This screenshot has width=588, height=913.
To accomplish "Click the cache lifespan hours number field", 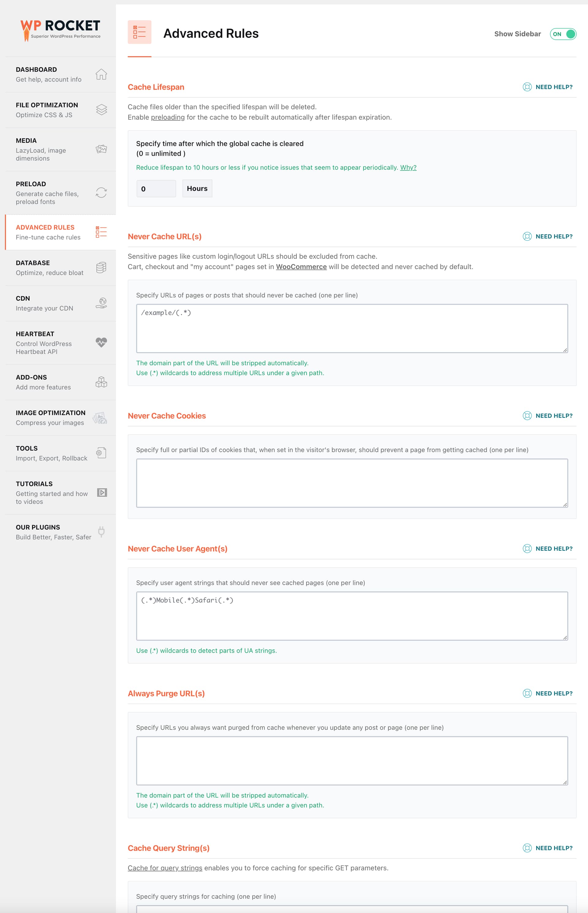I will [x=156, y=189].
